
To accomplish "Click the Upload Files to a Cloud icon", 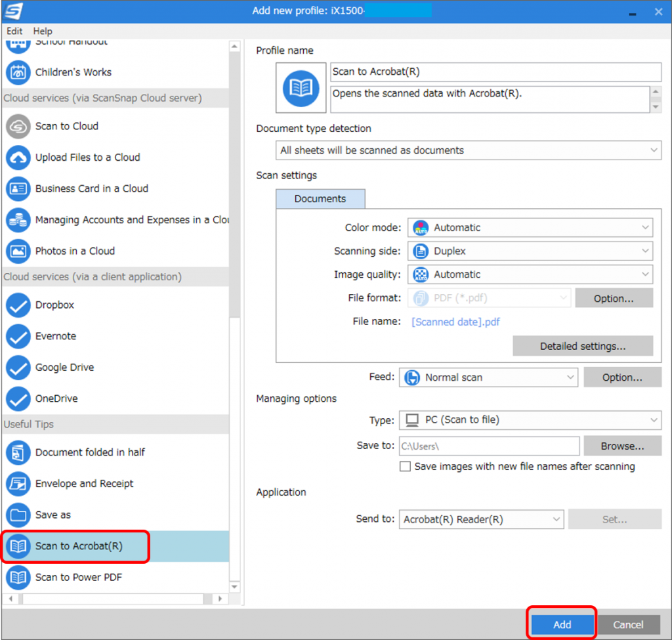I will click(18, 158).
